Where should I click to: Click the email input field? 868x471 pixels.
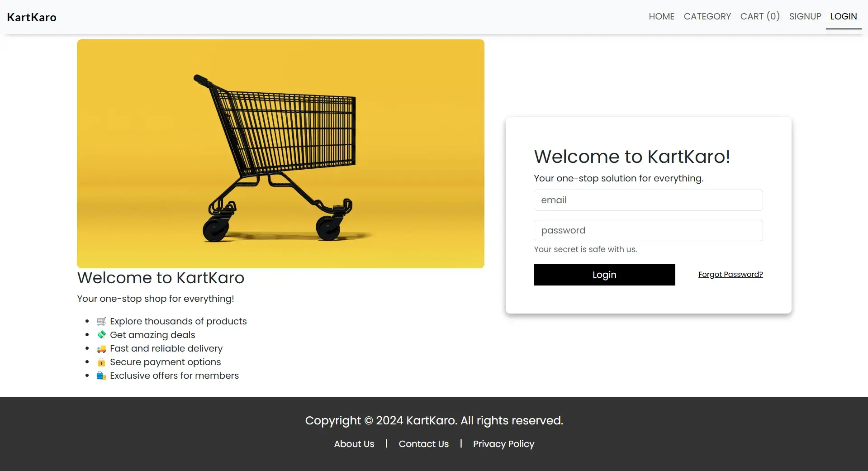[648, 200]
